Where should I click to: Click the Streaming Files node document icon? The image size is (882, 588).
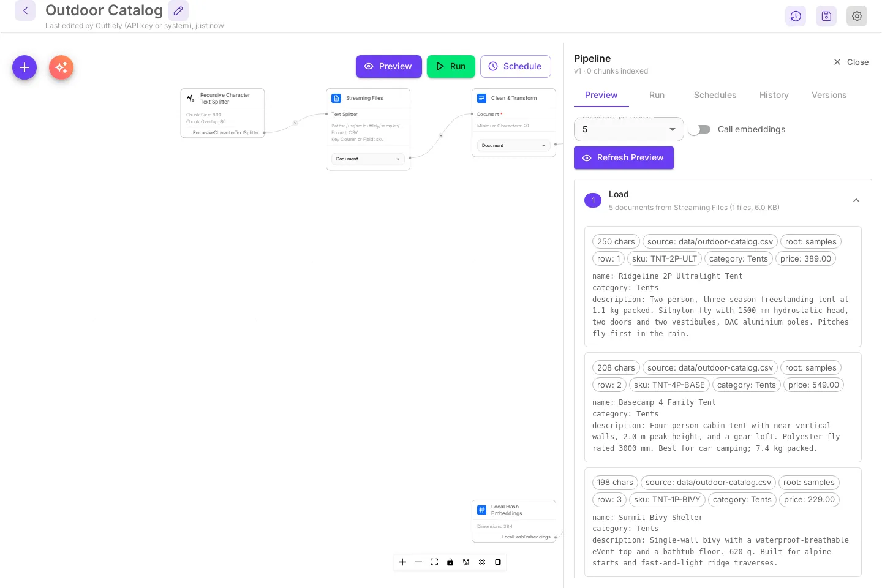click(x=336, y=98)
